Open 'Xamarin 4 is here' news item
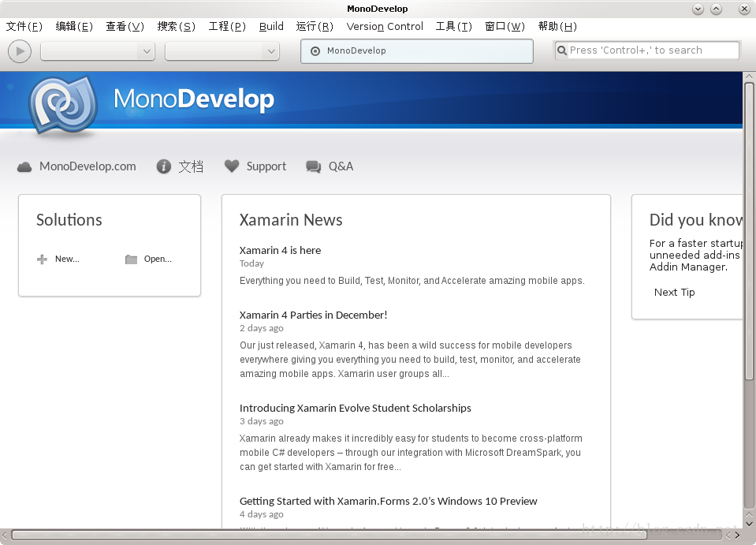The height and width of the screenshot is (545, 756). [280, 250]
